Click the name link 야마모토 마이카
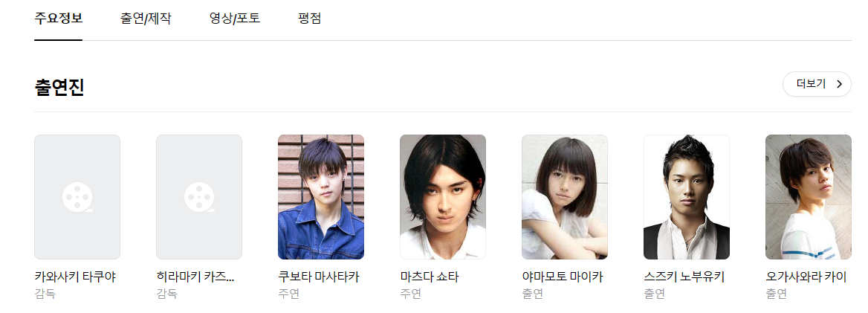The image size is (868, 313). pyautogui.click(x=563, y=277)
